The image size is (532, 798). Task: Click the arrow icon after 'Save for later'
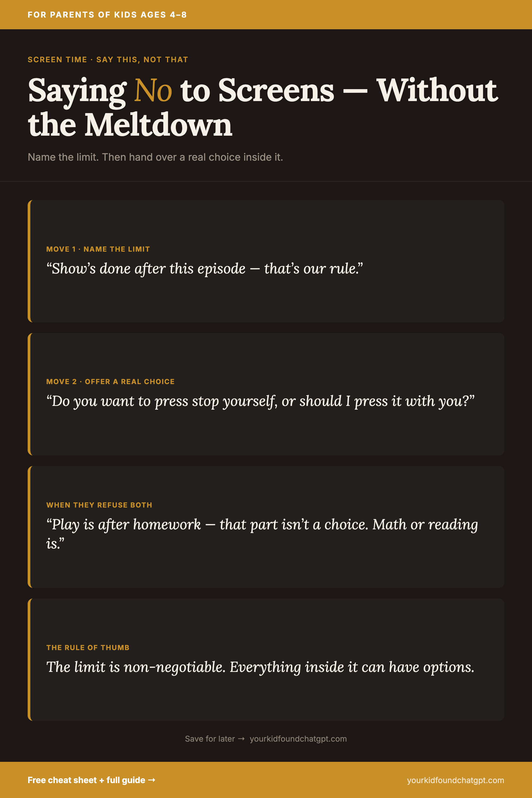pyautogui.click(x=241, y=739)
